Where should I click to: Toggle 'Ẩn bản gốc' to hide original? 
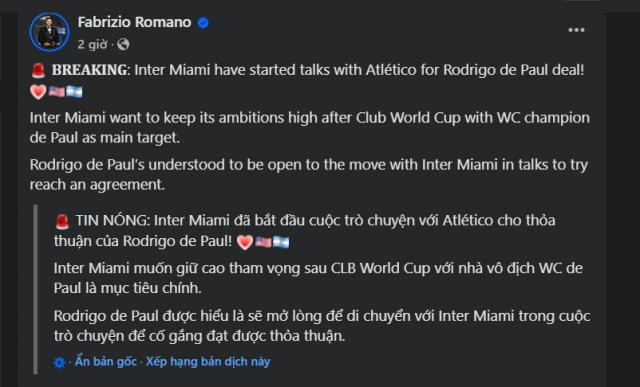pos(106,362)
